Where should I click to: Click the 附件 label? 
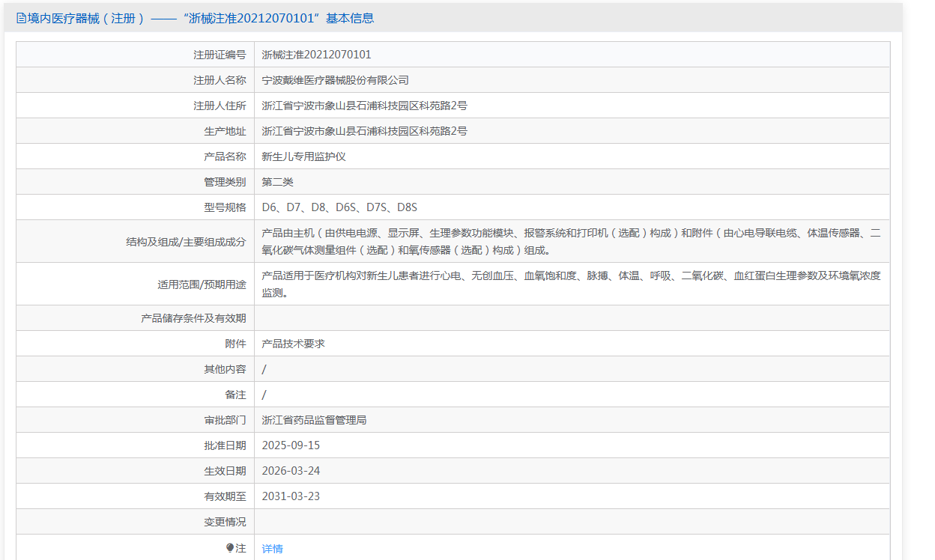(235, 344)
